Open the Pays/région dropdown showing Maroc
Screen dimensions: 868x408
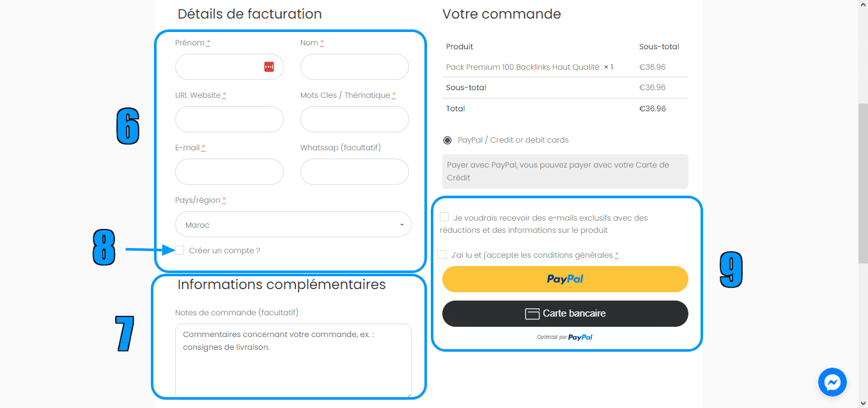click(293, 224)
